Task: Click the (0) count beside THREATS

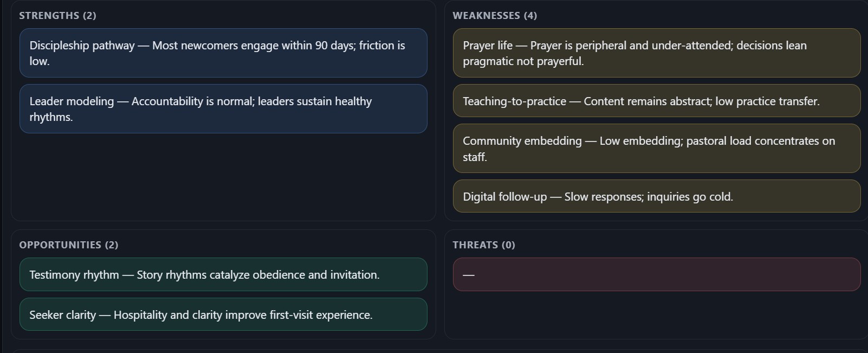Action: (508, 245)
